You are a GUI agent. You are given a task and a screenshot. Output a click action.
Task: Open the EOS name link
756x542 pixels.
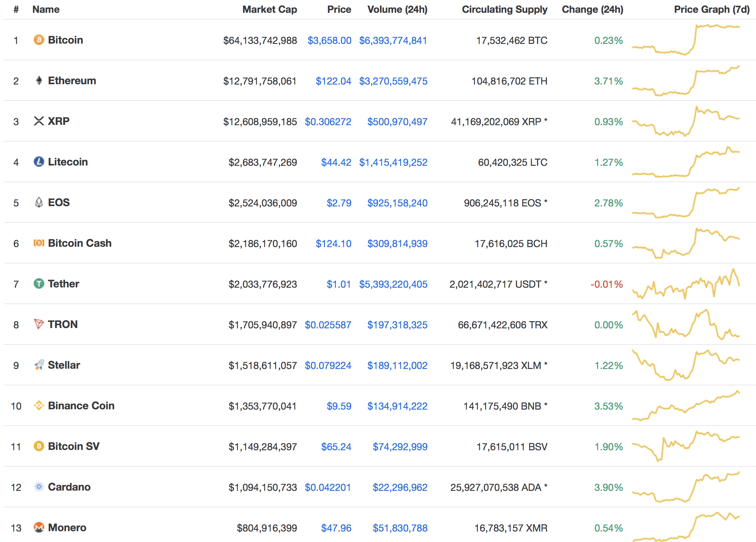click(x=59, y=203)
